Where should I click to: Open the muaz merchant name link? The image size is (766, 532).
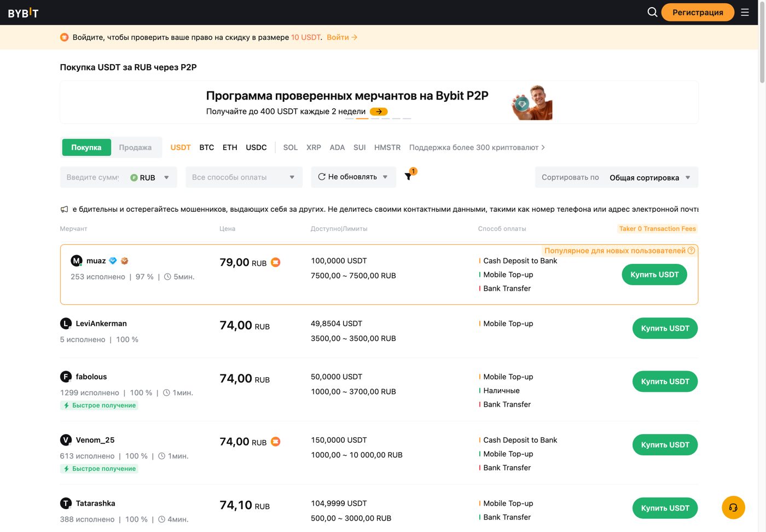(96, 261)
